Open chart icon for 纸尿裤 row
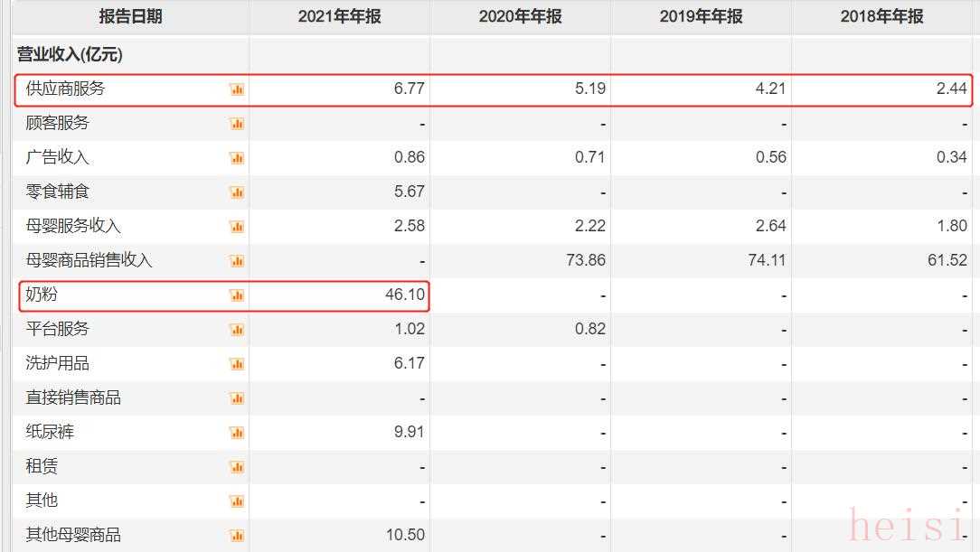Screen dimensions: 980x552 pyautogui.click(x=237, y=433)
